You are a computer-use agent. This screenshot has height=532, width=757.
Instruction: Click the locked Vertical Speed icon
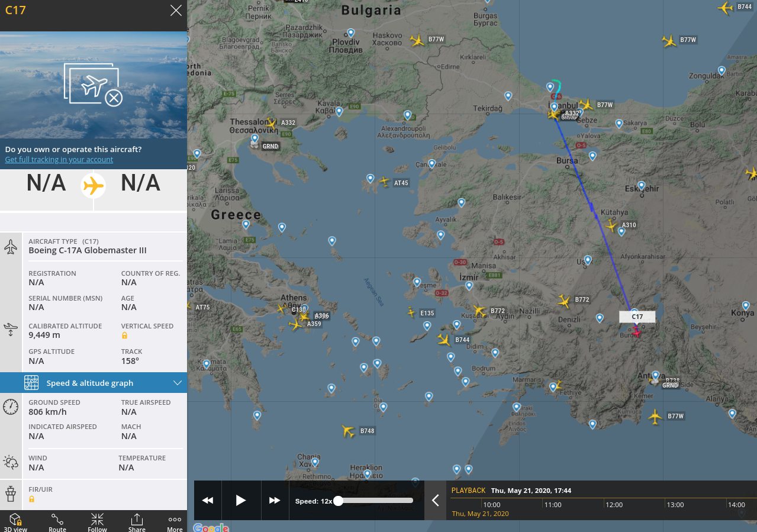(x=125, y=336)
